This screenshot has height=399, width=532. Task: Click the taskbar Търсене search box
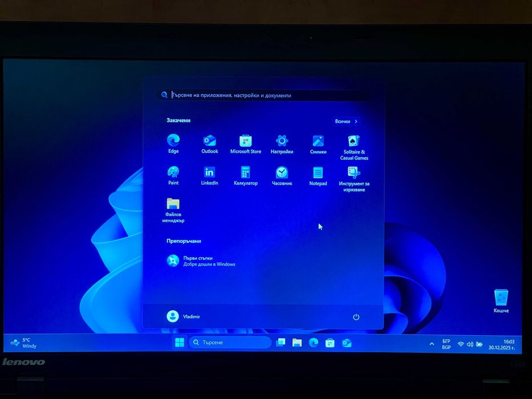230,343
